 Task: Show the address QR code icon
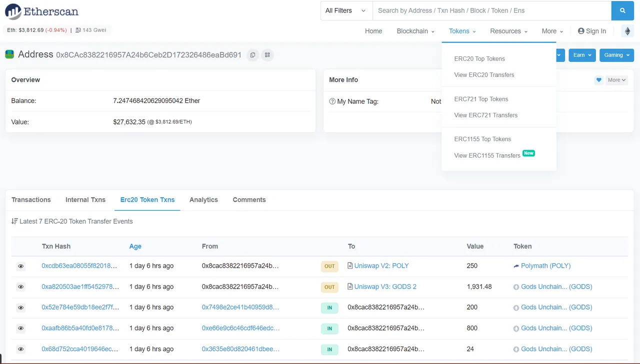pos(267,55)
